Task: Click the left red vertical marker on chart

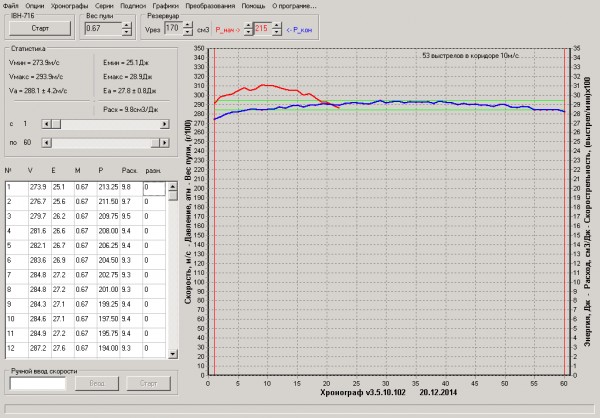Action: [215, 211]
